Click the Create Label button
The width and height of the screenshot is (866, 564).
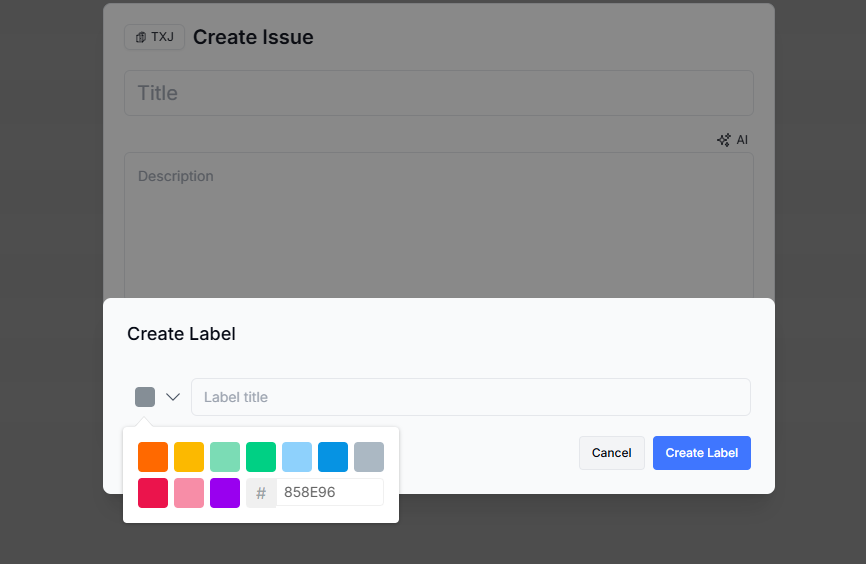[701, 453]
